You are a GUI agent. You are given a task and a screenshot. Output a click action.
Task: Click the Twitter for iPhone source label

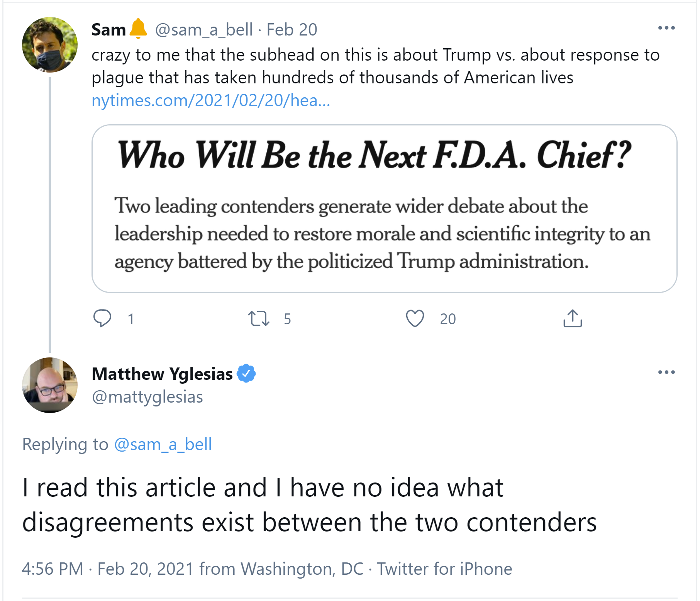click(444, 569)
